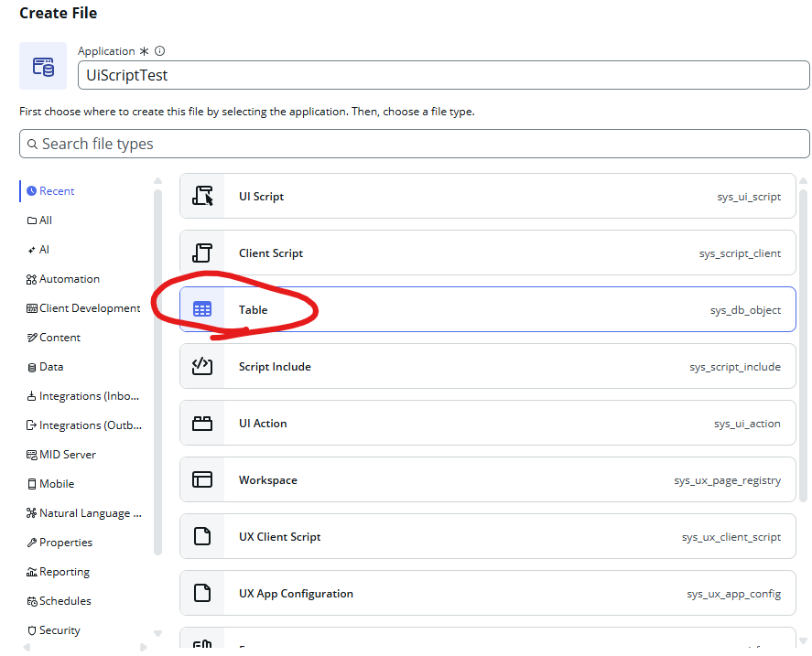812x656 pixels.
Task: Click the Data database icon
Action: (32, 368)
